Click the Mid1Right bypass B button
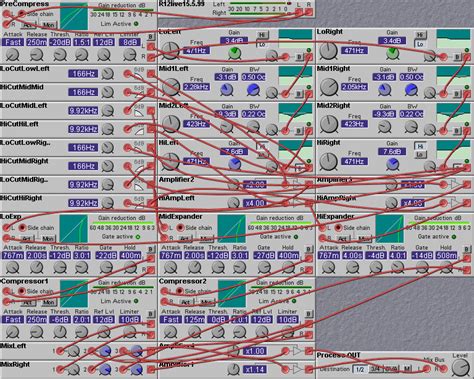This screenshot has height=379, width=474. [x=457, y=94]
